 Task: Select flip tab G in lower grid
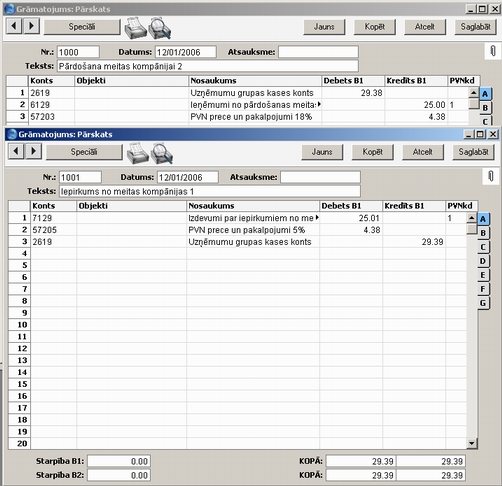point(483,303)
